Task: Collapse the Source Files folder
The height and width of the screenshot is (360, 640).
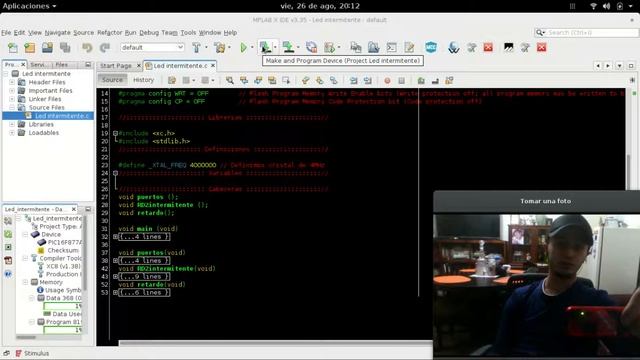Action: tap(12, 107)
